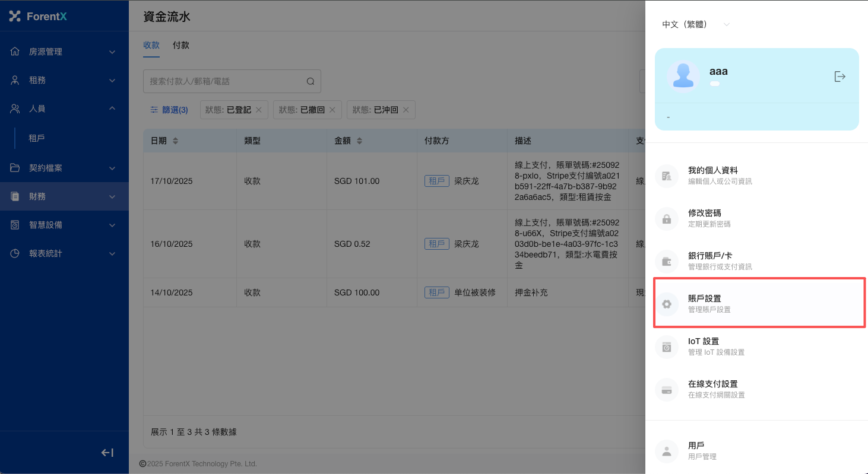The width and height of the screenshot is (868, 474).
Task: Open 修改密碼 lock icon
Action: click(667, 218)
